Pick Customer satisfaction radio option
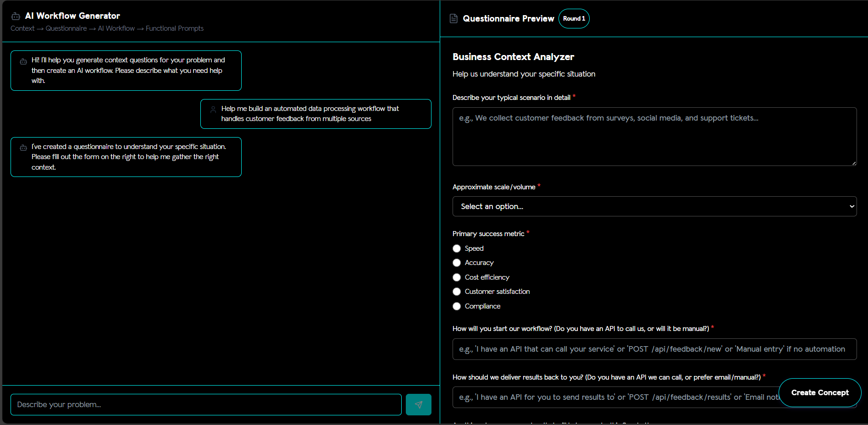The width and height of the screenshot is (868, 425). (x=457, y=292)
